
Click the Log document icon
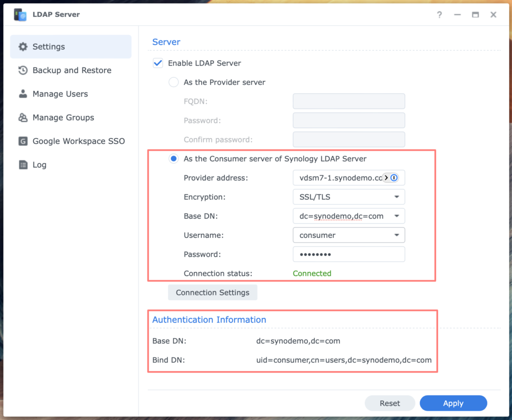23,164
